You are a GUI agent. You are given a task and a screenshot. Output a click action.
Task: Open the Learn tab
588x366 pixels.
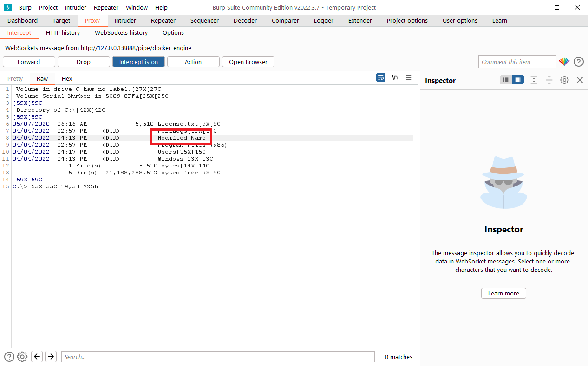(x=500, y=20)
